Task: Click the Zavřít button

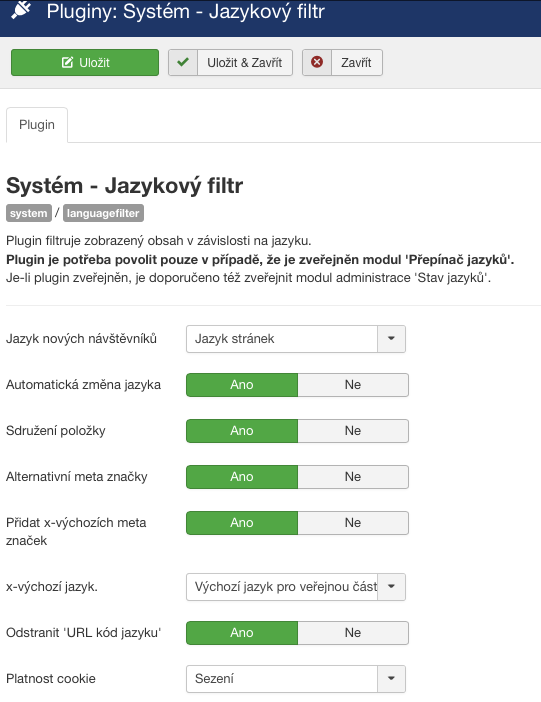Action: (x=342, y=63)
